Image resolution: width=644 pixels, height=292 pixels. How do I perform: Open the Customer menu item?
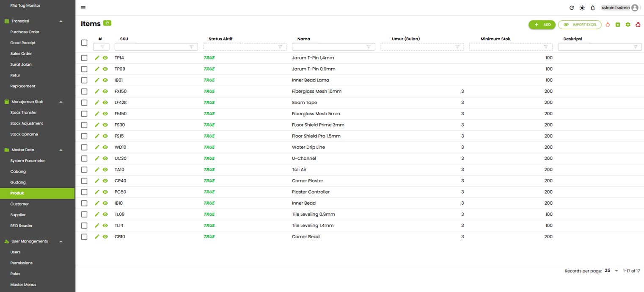(x=19, y=204)
